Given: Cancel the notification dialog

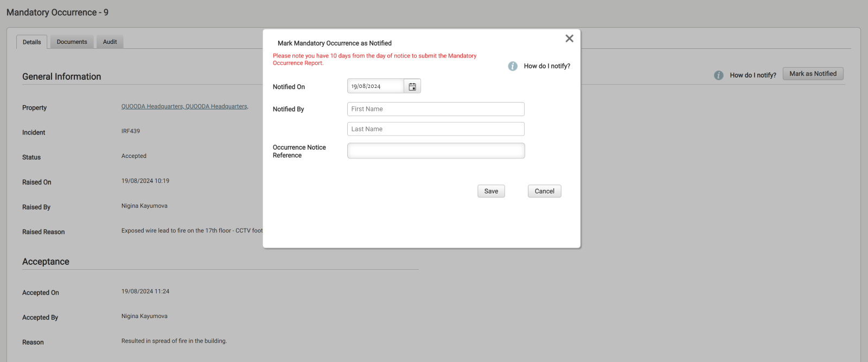Looking at the screenshot, I should 544,191.
